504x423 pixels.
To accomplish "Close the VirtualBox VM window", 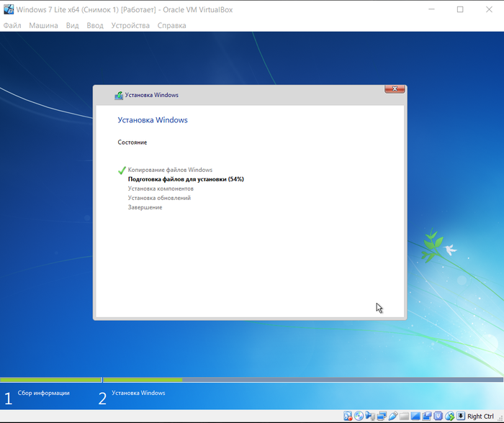I will [x=489, y=9].
